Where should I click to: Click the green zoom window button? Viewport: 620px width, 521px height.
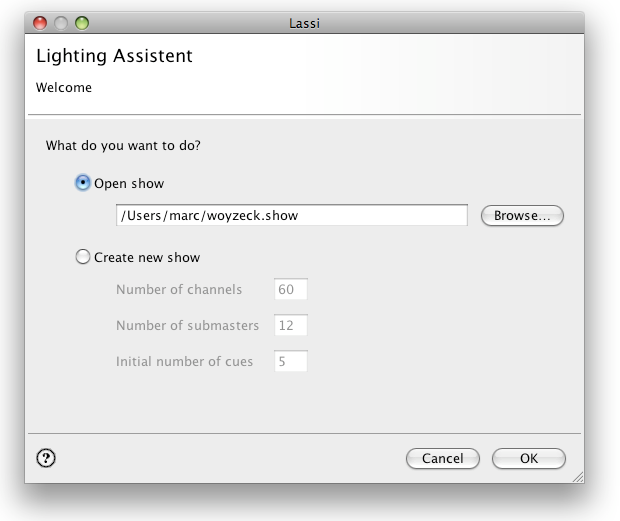coord(82,23)
